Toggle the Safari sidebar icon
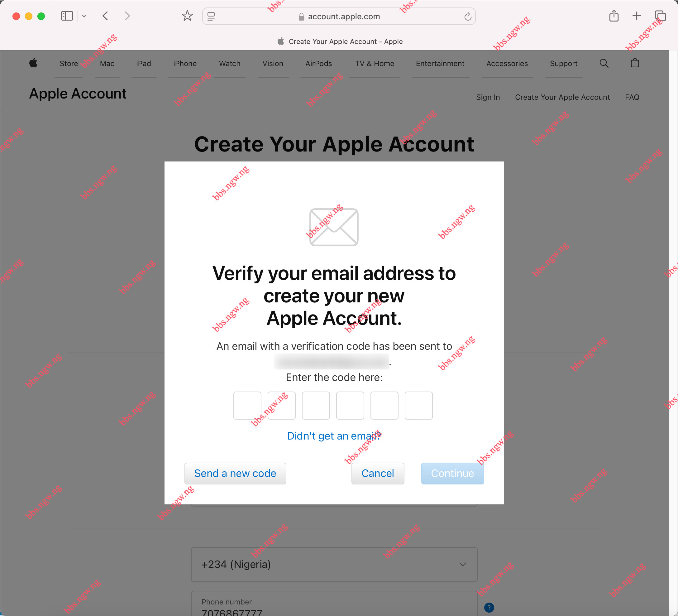678x616 pixels. [x=67, y=16]
